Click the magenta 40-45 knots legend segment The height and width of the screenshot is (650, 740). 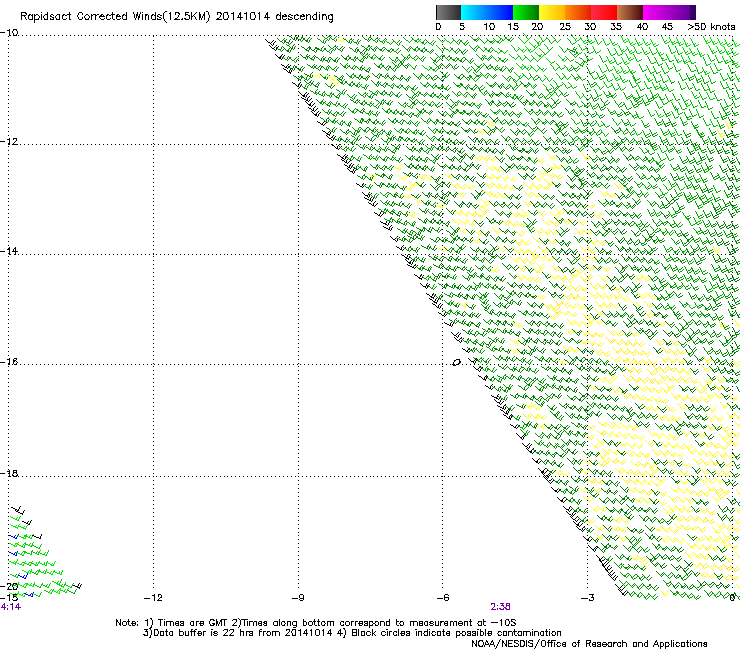point(656,12)
